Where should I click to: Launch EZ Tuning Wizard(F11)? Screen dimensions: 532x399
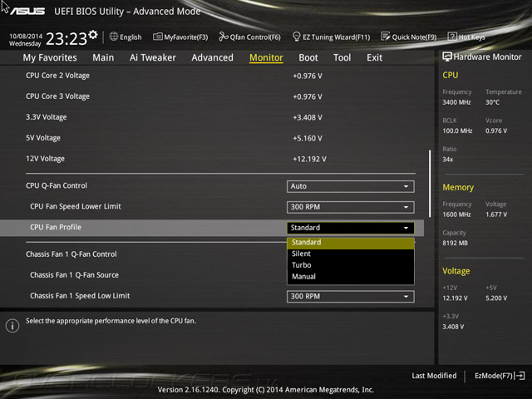click(x=331, y=37)
